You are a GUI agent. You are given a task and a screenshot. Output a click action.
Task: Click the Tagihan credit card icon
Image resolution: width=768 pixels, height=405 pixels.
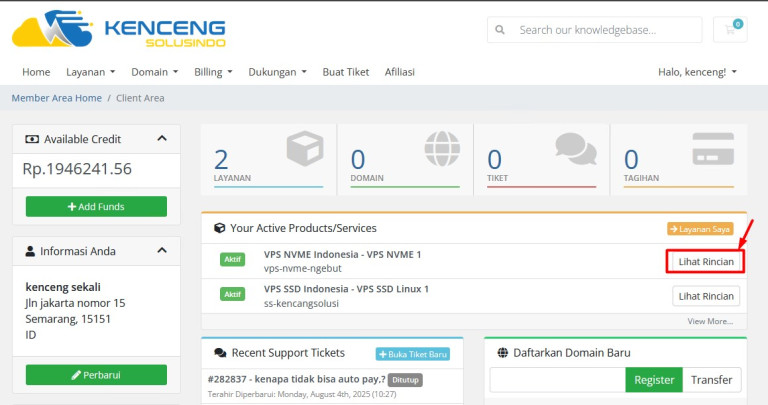point(713,150)
